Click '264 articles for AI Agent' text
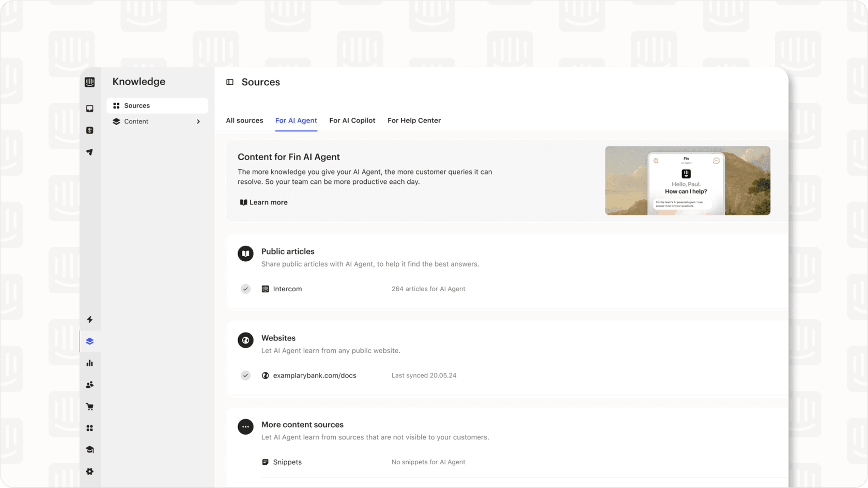 (x=428, y=289)
